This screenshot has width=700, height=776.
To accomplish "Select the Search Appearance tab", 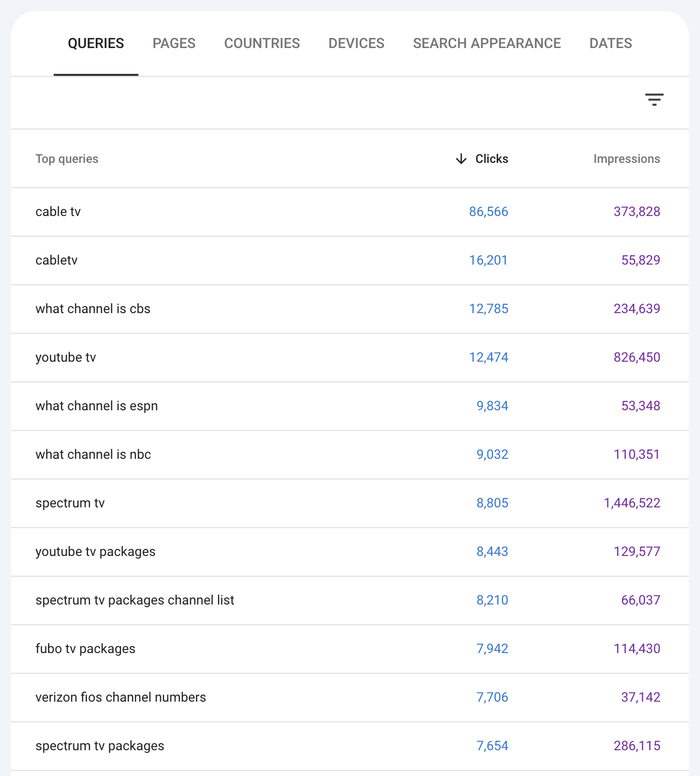I will tap(487, 44).
